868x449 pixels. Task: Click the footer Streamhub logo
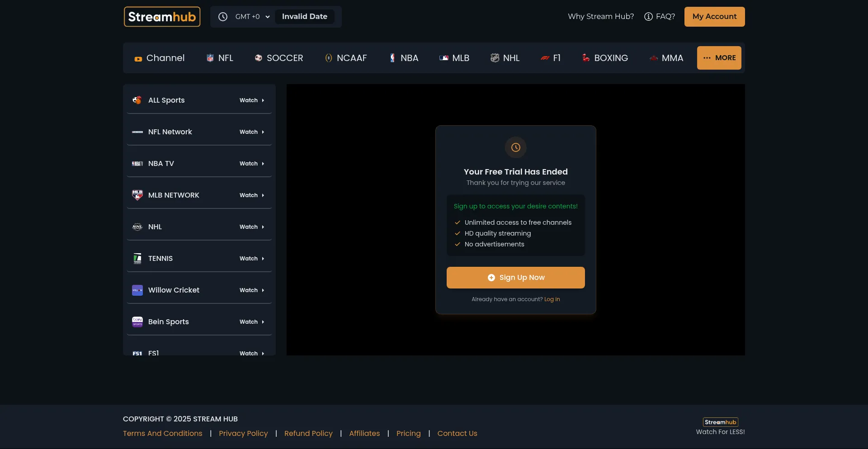(x=721, y=422)
